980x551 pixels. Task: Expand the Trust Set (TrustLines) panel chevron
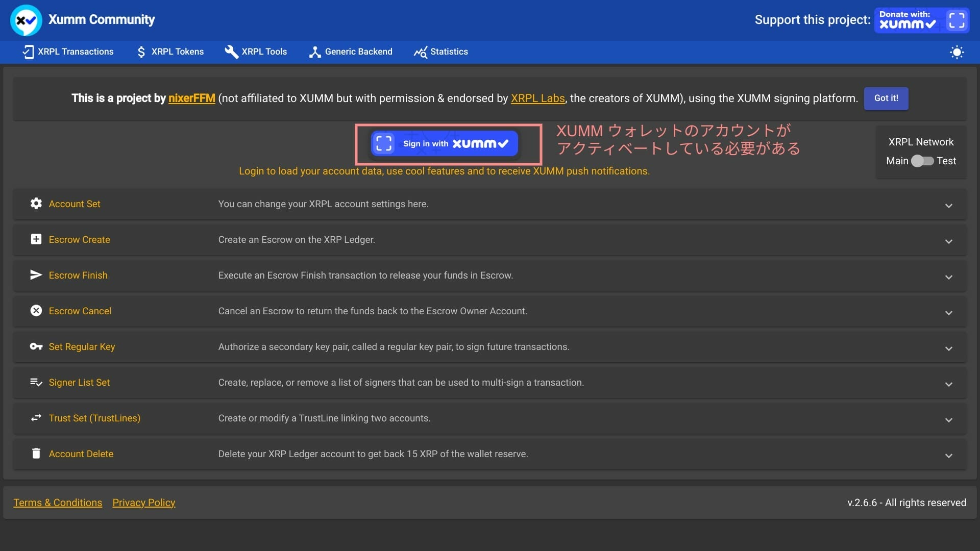(948, 420)
